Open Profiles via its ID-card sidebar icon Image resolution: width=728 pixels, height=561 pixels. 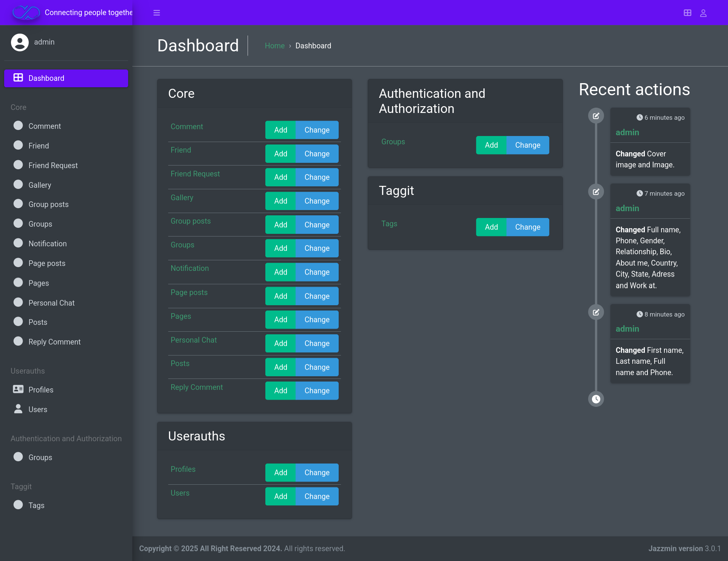[x=18, y=389]
